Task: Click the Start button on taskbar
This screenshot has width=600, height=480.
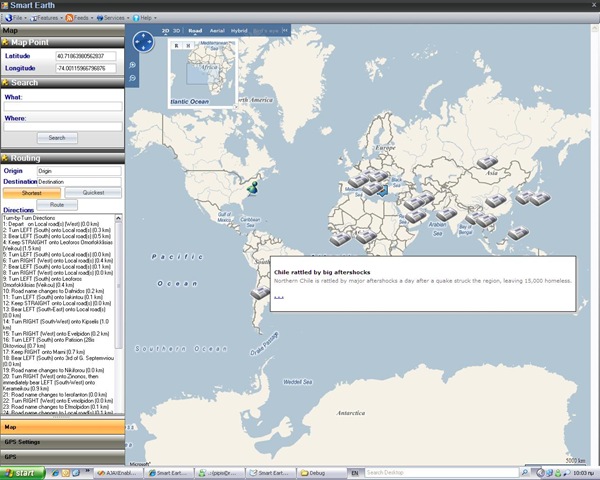Action: point(22,473)
